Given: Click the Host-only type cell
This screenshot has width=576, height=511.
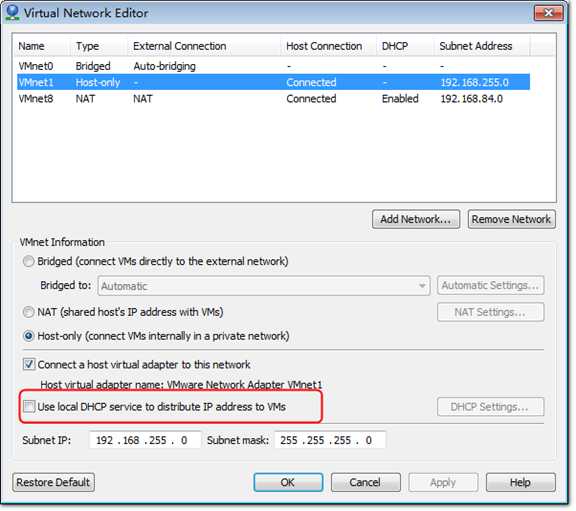Looking at the screenshot, I should pyautogui.click(x=98, y=82).
